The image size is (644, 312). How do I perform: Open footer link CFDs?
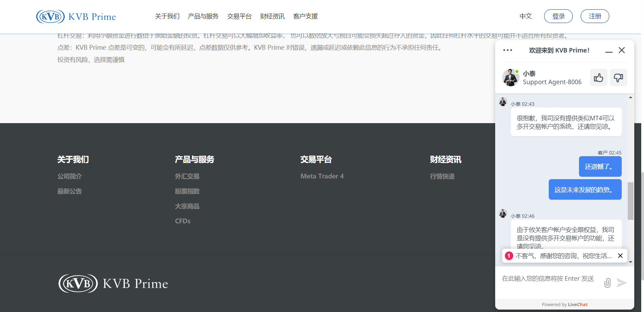click(x=183, y=221)
